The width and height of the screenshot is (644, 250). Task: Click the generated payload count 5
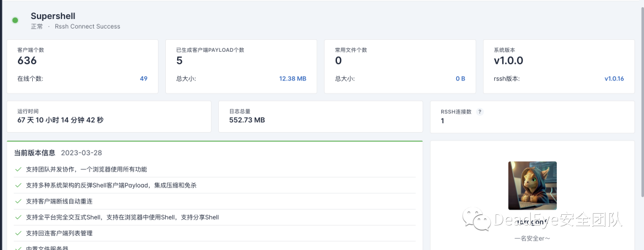179,61
